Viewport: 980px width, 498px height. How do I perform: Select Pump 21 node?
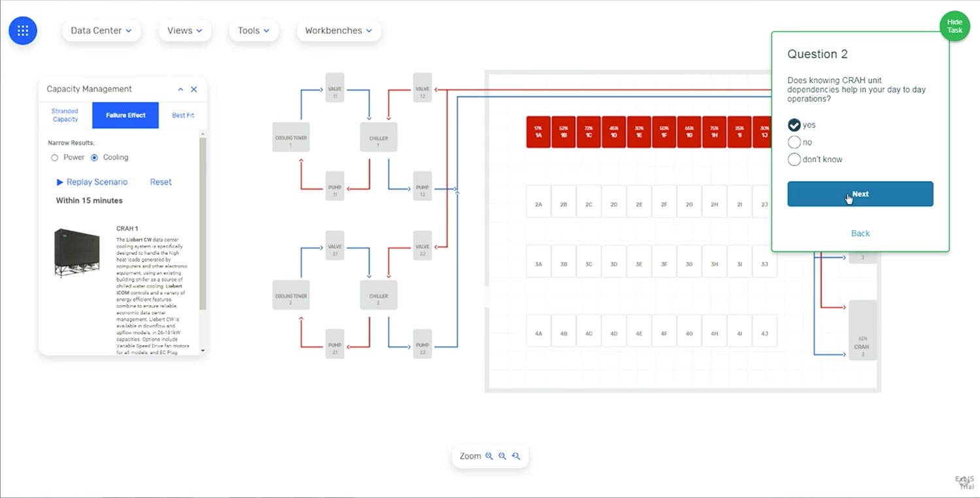(335, 344)
